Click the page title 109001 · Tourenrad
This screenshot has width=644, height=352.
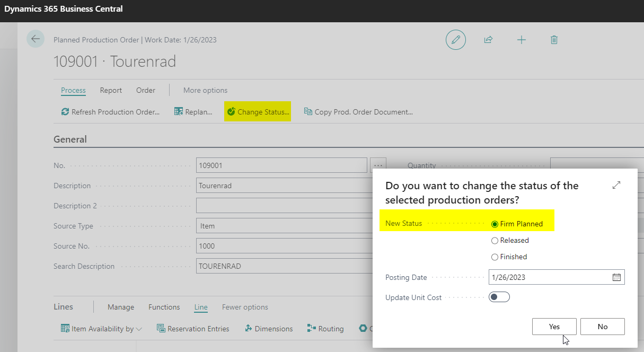pos(114,61)
